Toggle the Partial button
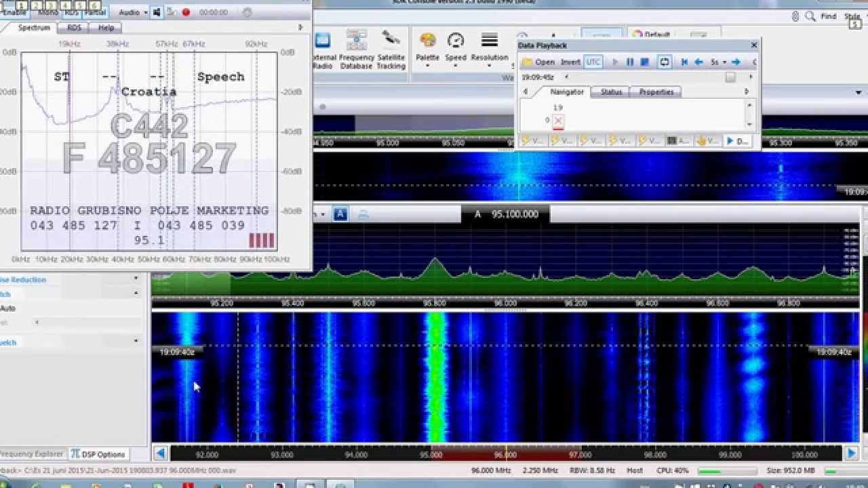The image size is (868, 488). [95, 12]
